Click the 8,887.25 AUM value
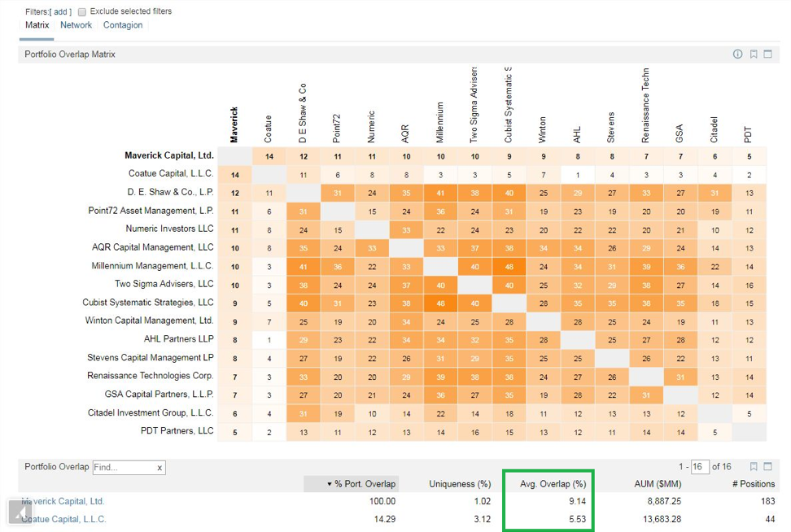 click(664, 501)
